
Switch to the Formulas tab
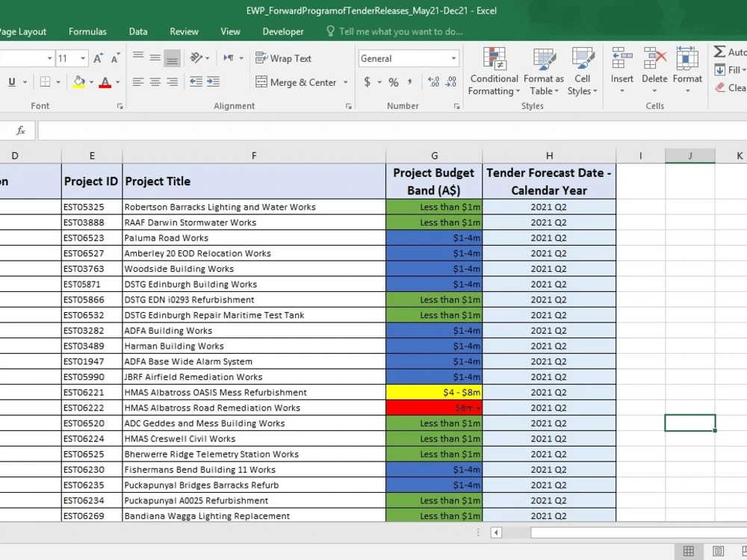[x=87, y=31]
